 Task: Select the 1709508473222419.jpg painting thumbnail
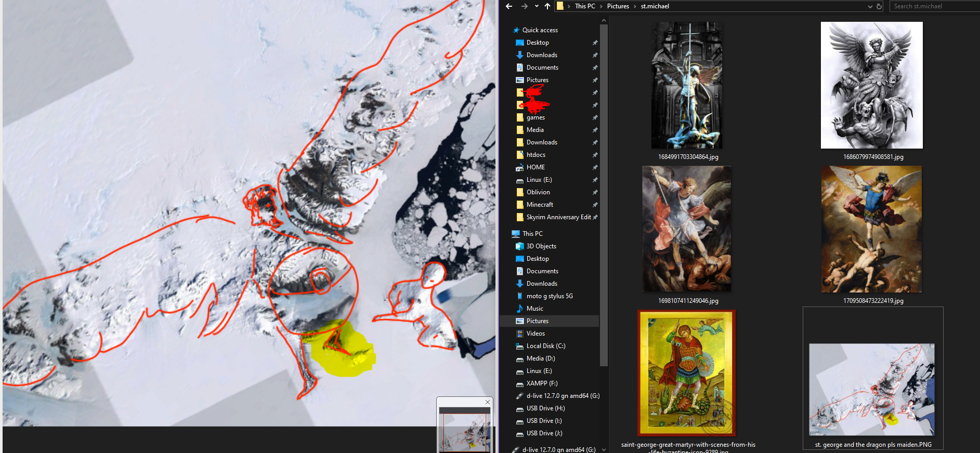(x=872, y=229)
